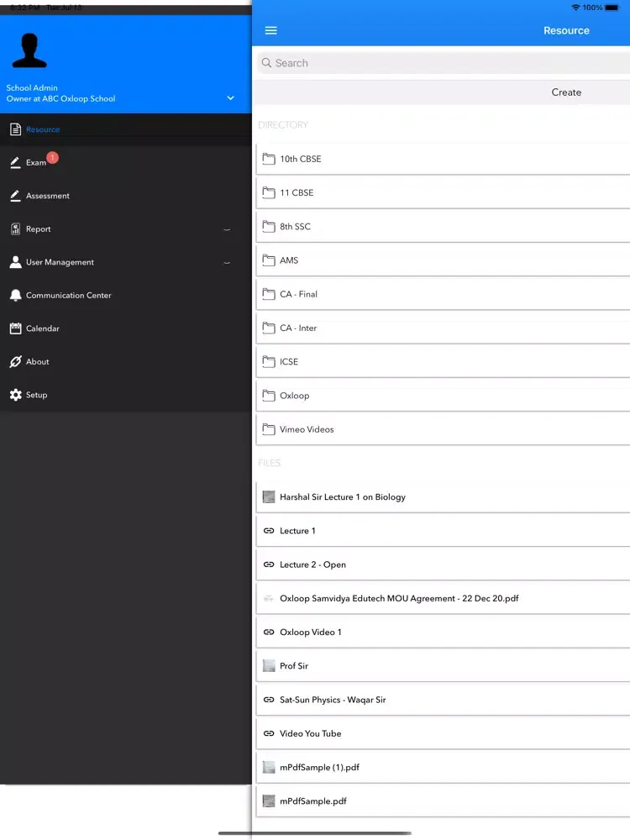Open the 10th CBSE folder
Viewport: 630px width, 840px height.
300,159
